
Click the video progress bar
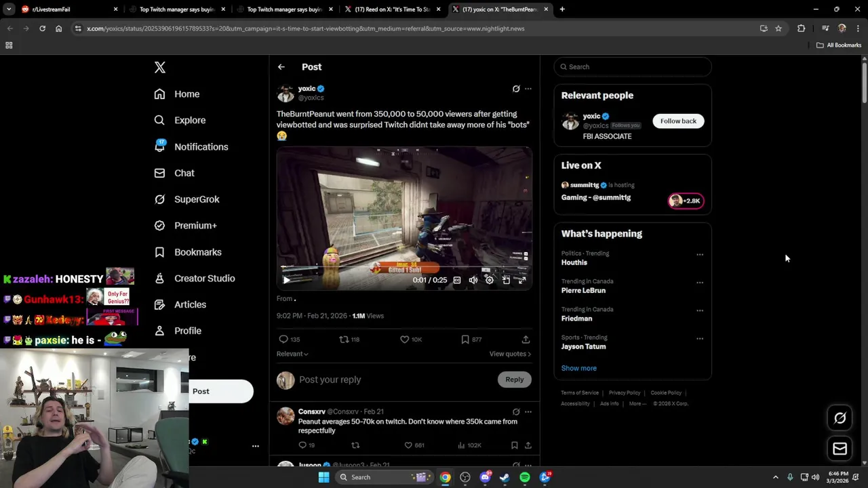404,268
